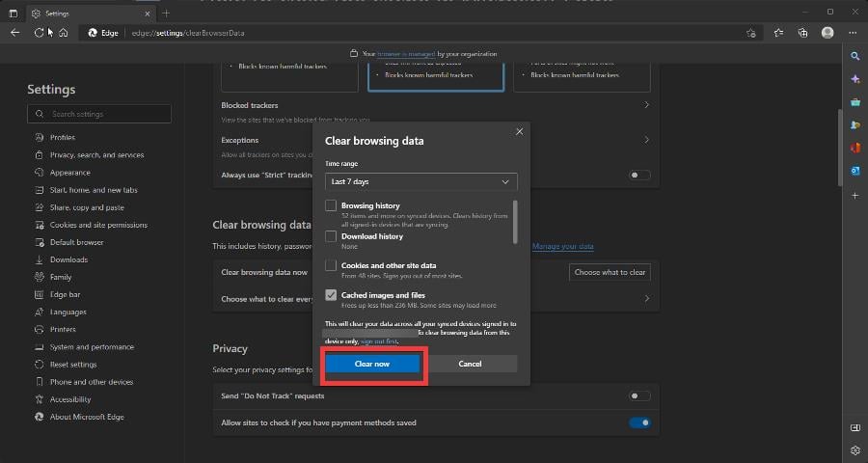This screenshot has width=868, height=463.
Task: Open Collections icon in toolbar
Action: (802, 33)
